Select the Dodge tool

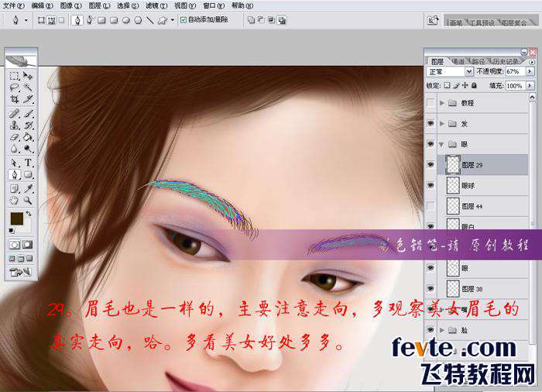[x=28, y=149]
